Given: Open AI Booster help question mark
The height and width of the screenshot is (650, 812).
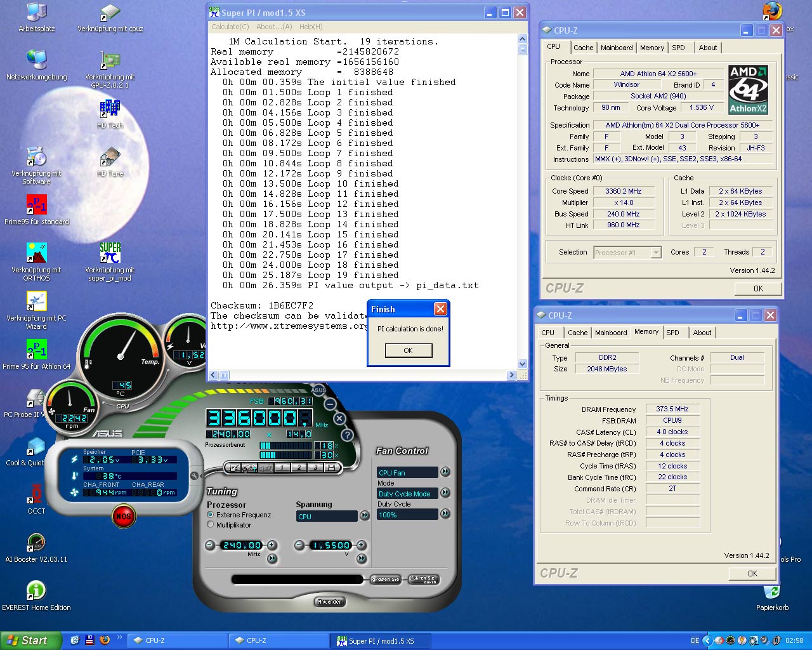Looking at the screenshot, I should [347, 435].
